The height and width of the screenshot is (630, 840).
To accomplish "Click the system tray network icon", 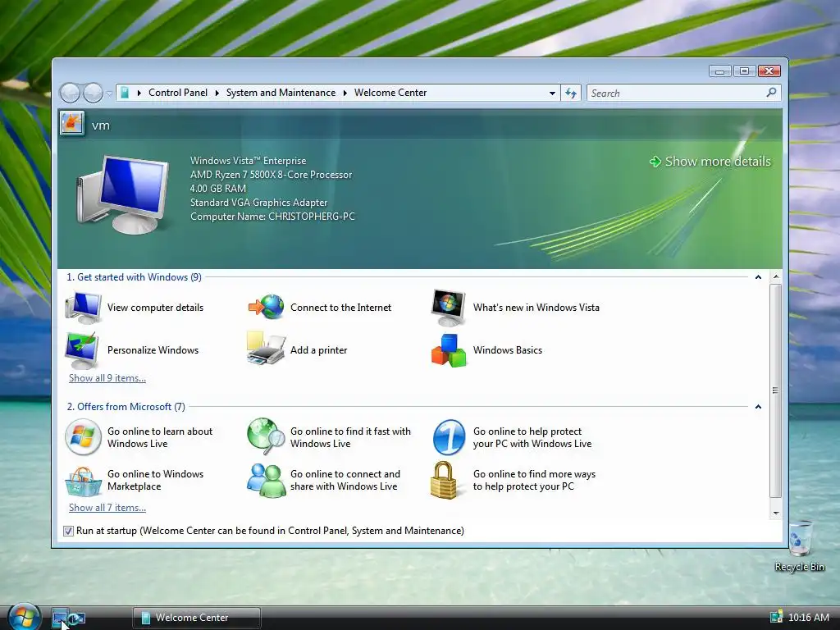I will coord(776,617).
